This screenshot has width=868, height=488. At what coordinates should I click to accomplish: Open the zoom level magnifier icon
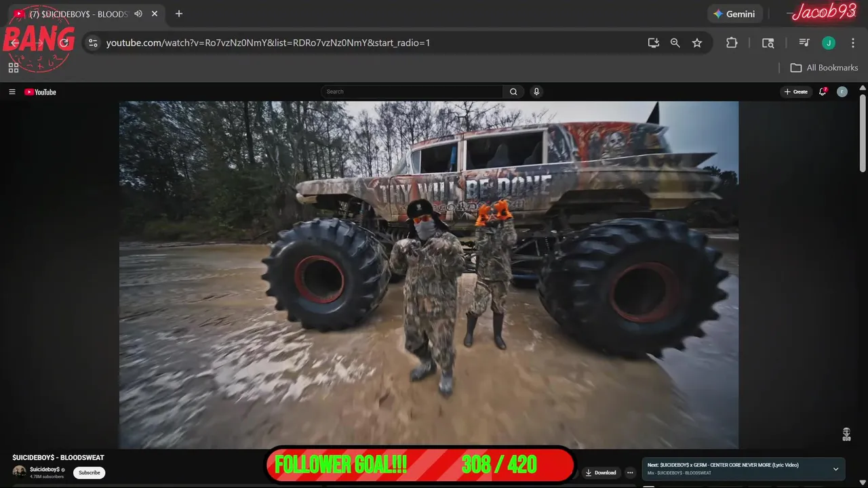[x=675, y=43]
